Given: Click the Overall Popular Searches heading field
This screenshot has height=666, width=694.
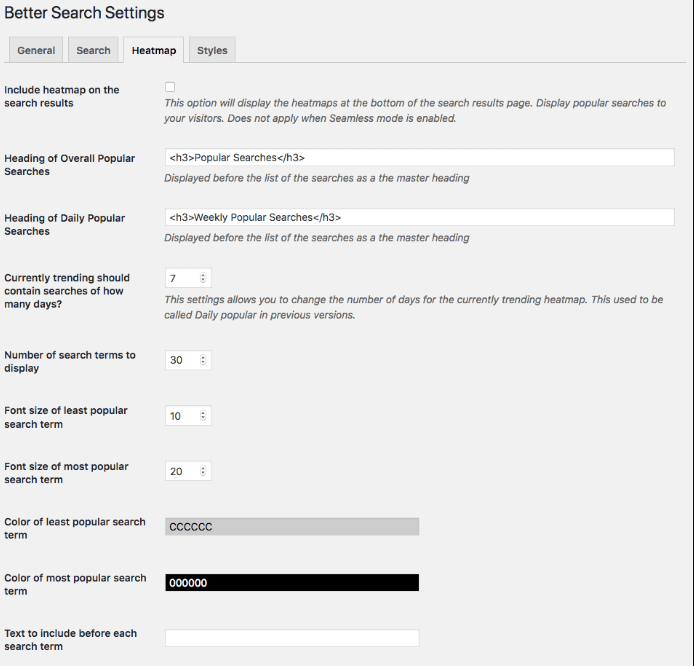Looking at the screenshot, I should pos(419,158).
